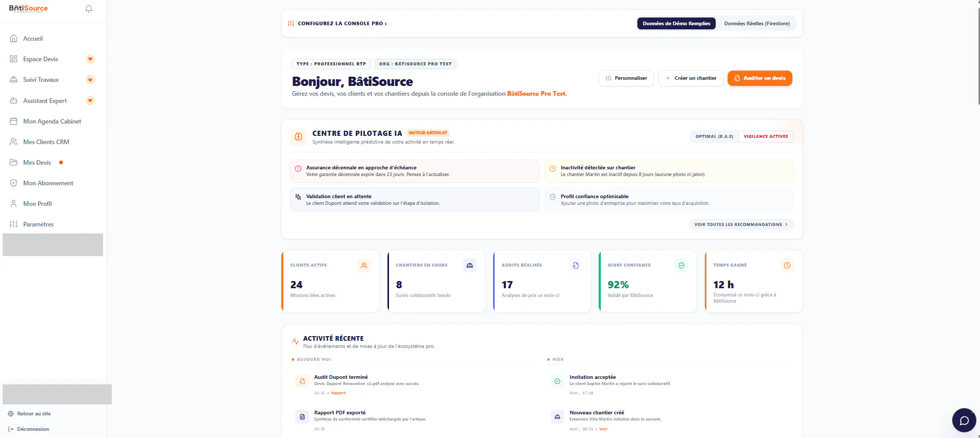Viewport: 980px width, 438px height.
Task: Click the Temps Gagné clock icon
Action: pos(787,266)
